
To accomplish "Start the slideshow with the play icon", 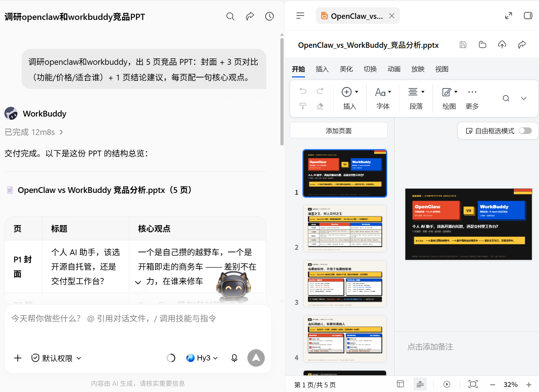I will point(447,384).
